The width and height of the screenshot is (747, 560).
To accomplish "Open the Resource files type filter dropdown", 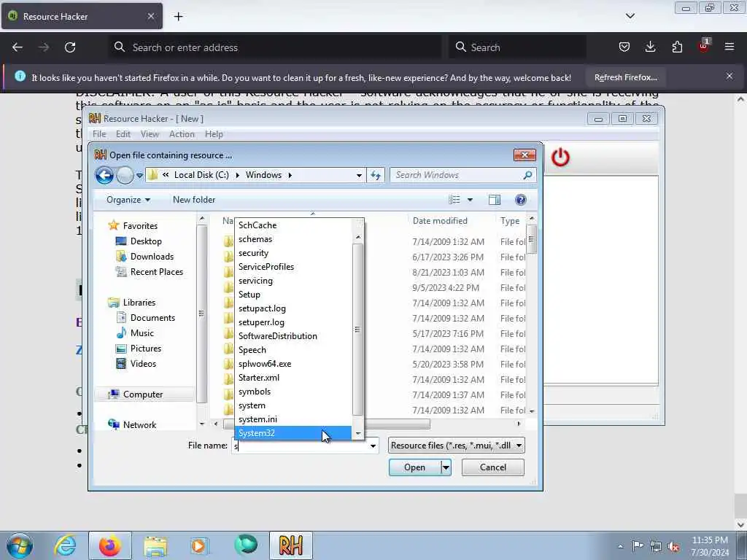I will (457, 446).
